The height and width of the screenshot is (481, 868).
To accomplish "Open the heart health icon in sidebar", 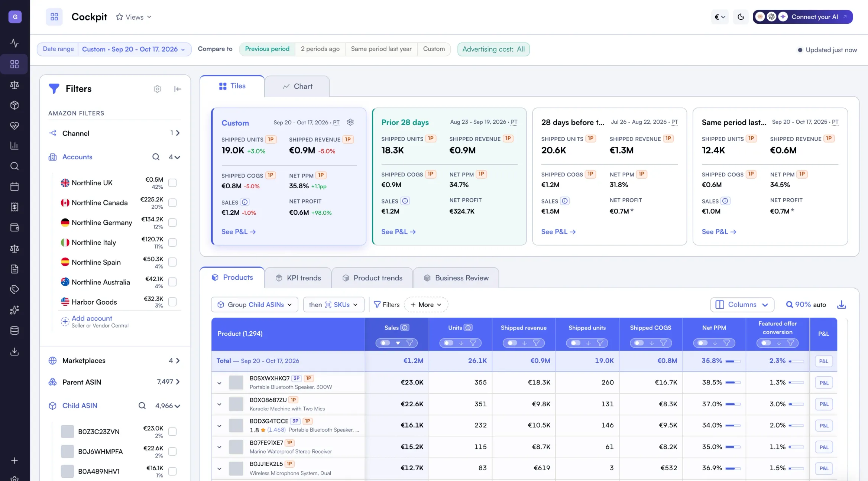I will (14, 126).
